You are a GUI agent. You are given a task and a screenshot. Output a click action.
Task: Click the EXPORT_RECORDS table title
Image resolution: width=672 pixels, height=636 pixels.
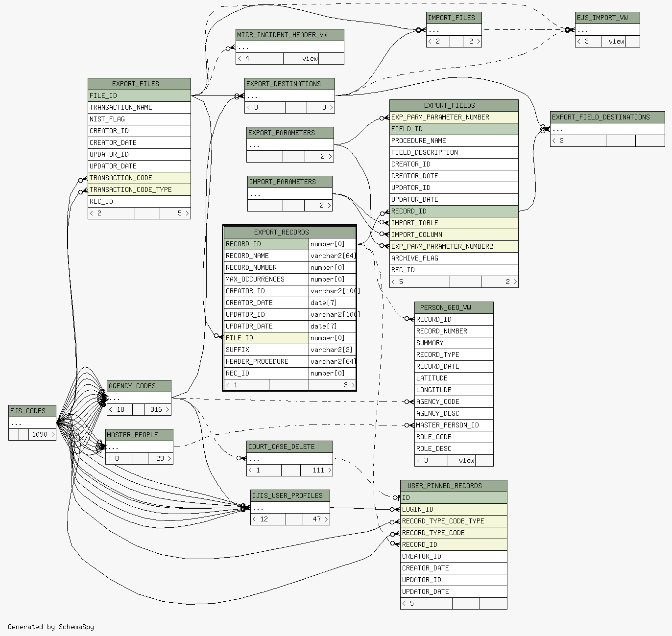[x=289, y=232]
